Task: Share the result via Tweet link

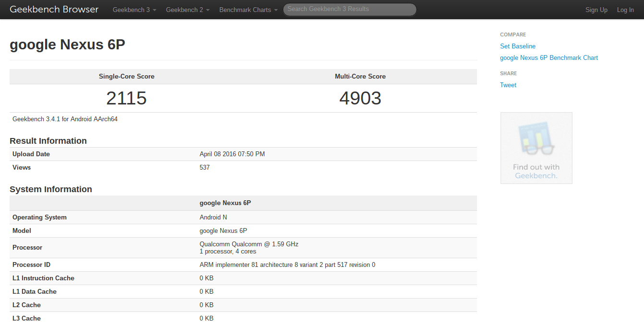Action: point(508,85)
